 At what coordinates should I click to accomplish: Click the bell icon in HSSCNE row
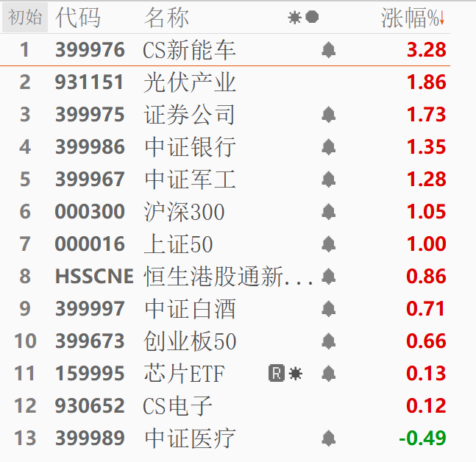[328, 277]
